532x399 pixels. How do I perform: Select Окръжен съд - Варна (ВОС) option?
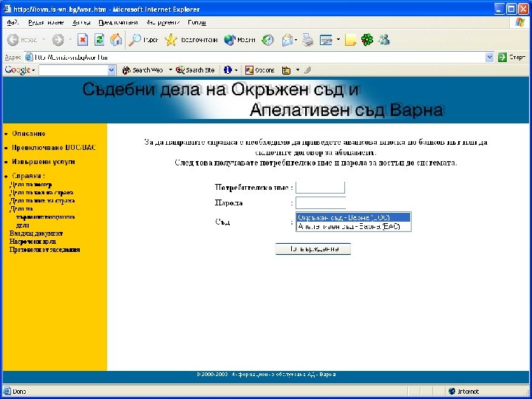[x=353, y=217]
